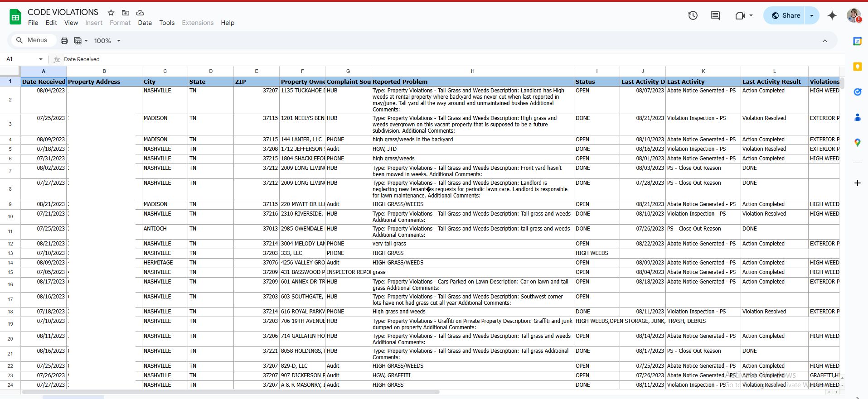The width and height of the screenshot is (868, 399).
Task: Select column H header
Action: click(x=472, y=71)
